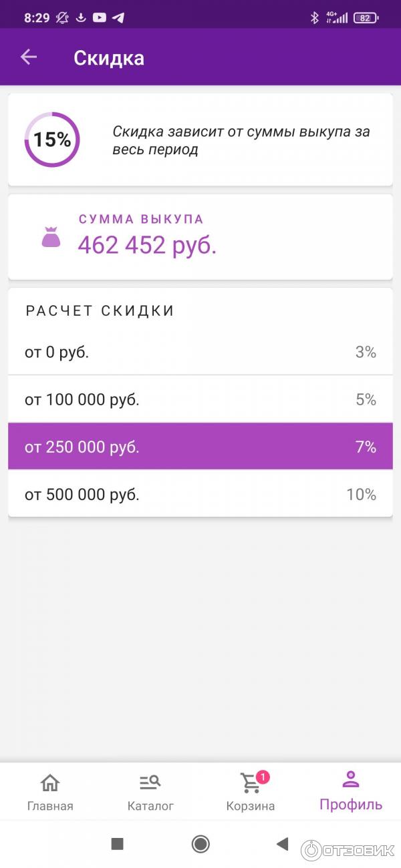
Task: Select the 'от 100 000 руб.' row
Action: click(x=200, y=399)
